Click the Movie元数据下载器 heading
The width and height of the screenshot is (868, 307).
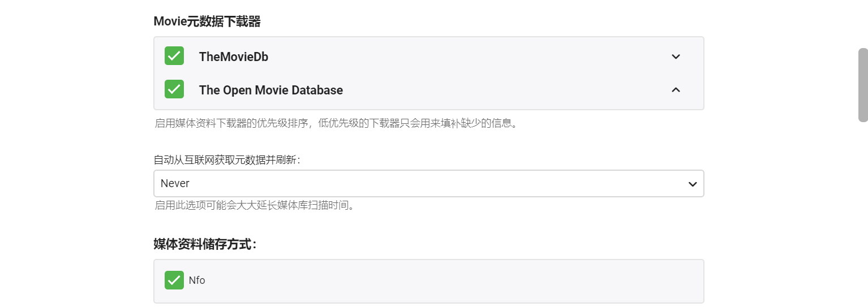pos(207,22)
